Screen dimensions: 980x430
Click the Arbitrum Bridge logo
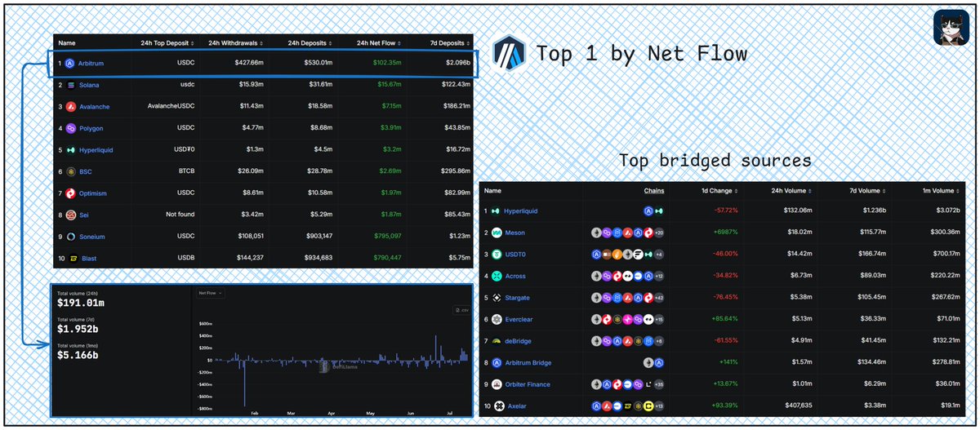click(497, 362)
